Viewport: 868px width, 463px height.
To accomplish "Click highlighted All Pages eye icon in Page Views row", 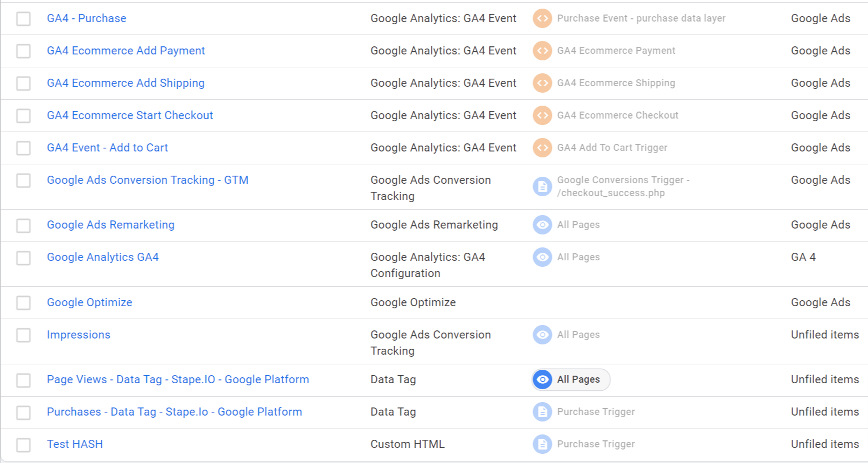I will point(542,379).
